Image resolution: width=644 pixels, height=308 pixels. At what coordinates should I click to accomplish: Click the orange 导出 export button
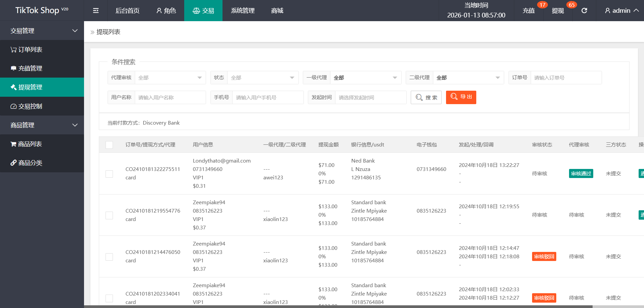(461, 97)
